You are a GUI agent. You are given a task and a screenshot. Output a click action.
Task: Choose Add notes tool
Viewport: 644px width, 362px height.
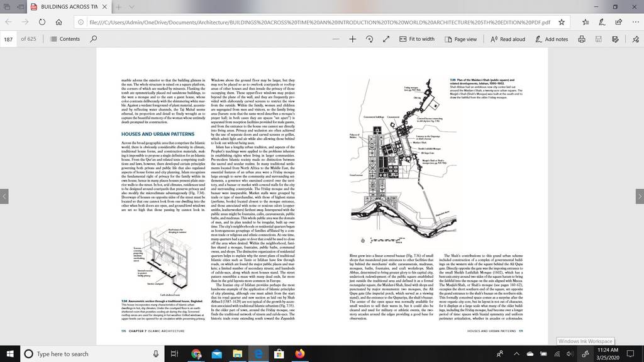[552, 39]
